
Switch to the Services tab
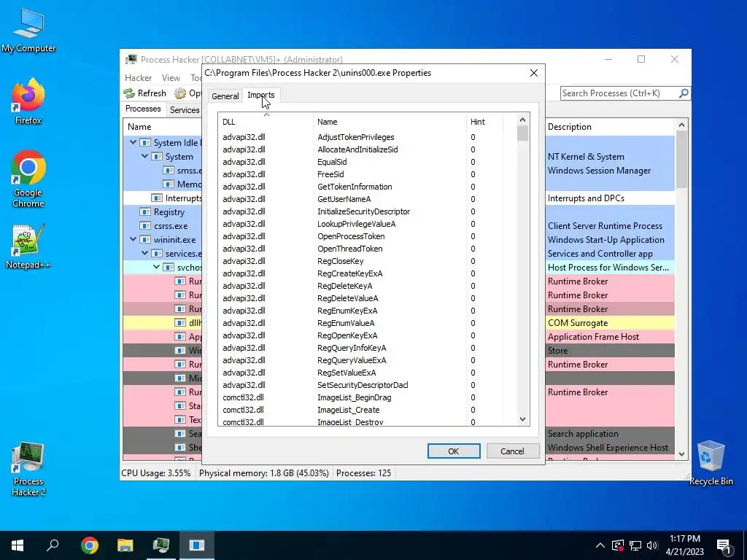185,109
